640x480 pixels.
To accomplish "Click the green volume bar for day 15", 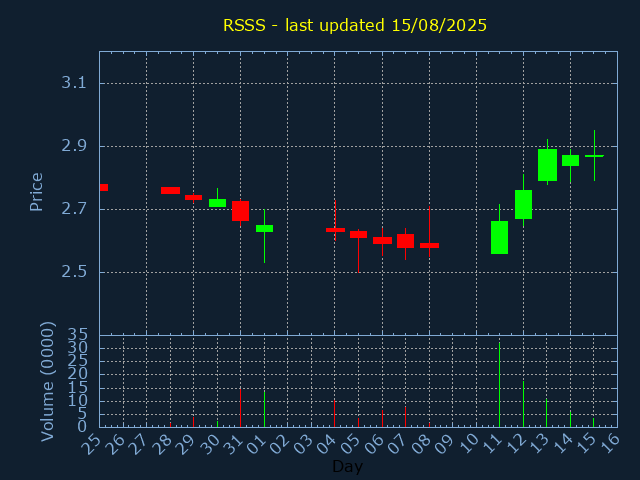I will pyautogui.click(x=593, y=422).
